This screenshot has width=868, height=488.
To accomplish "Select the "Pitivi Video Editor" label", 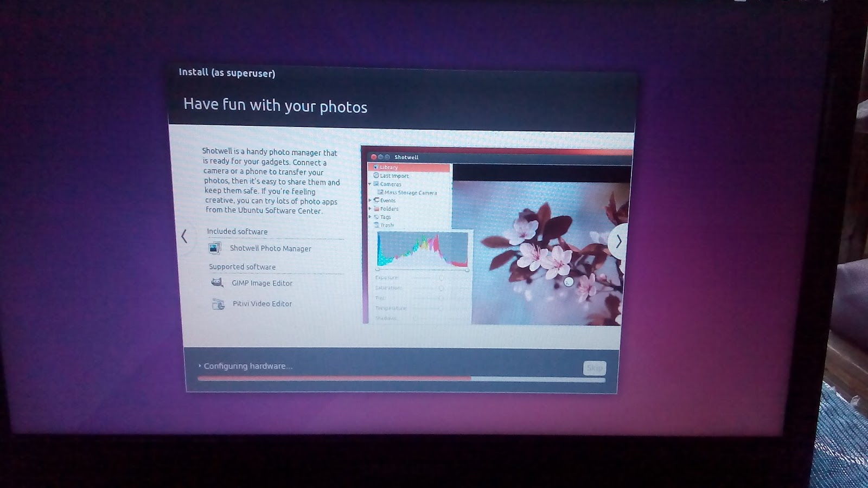I will click(263, 304).
